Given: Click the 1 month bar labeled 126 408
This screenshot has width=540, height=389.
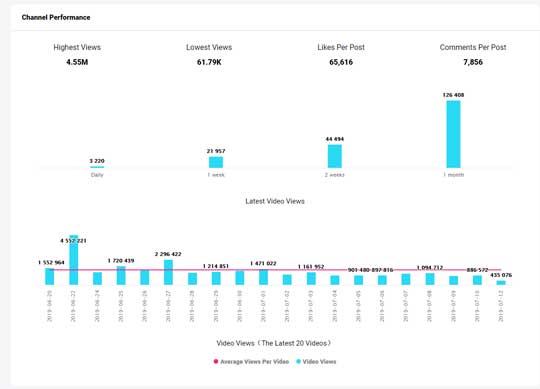Looking at the screenshot, I should 453,134.
